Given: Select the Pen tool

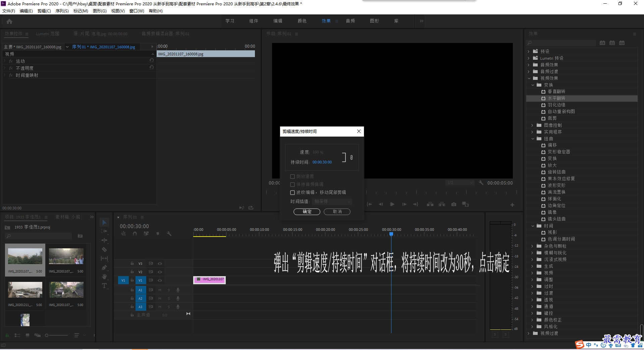Looking at the screenshot, I should 104,267.
